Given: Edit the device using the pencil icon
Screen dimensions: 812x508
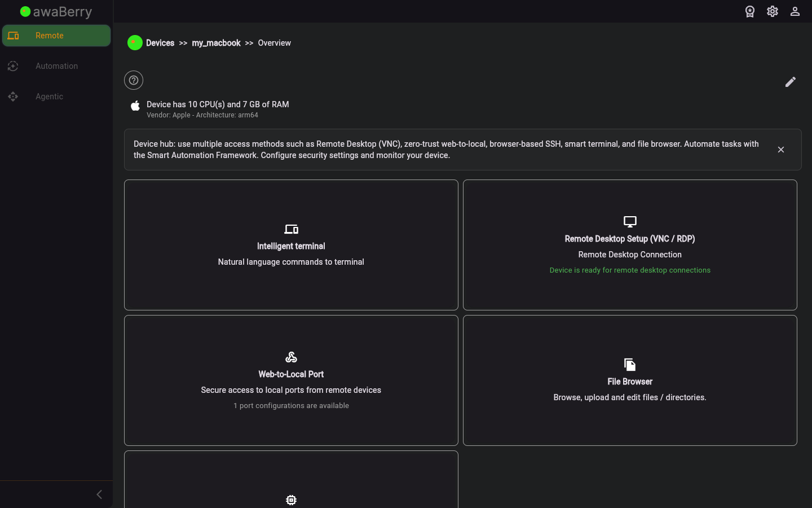Looking at the screenshot, I should (791, 82).
